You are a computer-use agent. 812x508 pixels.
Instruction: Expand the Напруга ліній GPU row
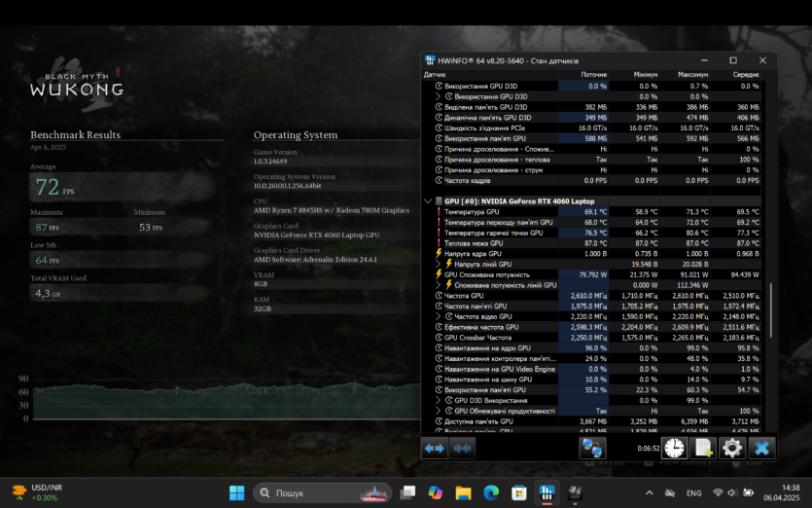click(x=439, y=264)
